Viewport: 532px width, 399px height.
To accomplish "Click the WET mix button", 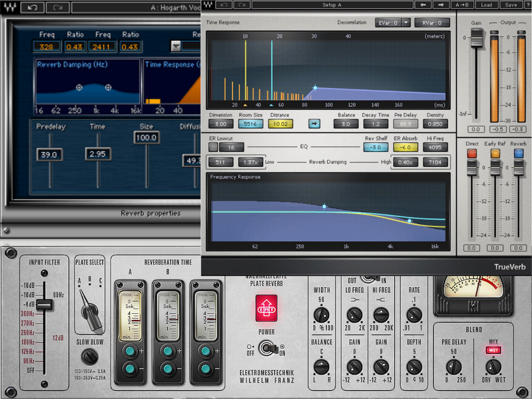I will point(493,350).
